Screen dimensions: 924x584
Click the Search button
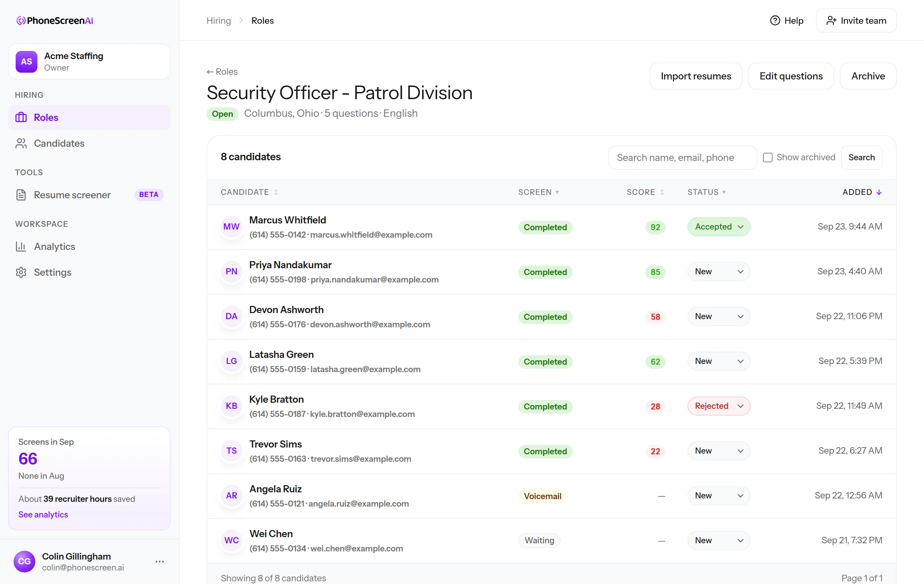[861, 157]
